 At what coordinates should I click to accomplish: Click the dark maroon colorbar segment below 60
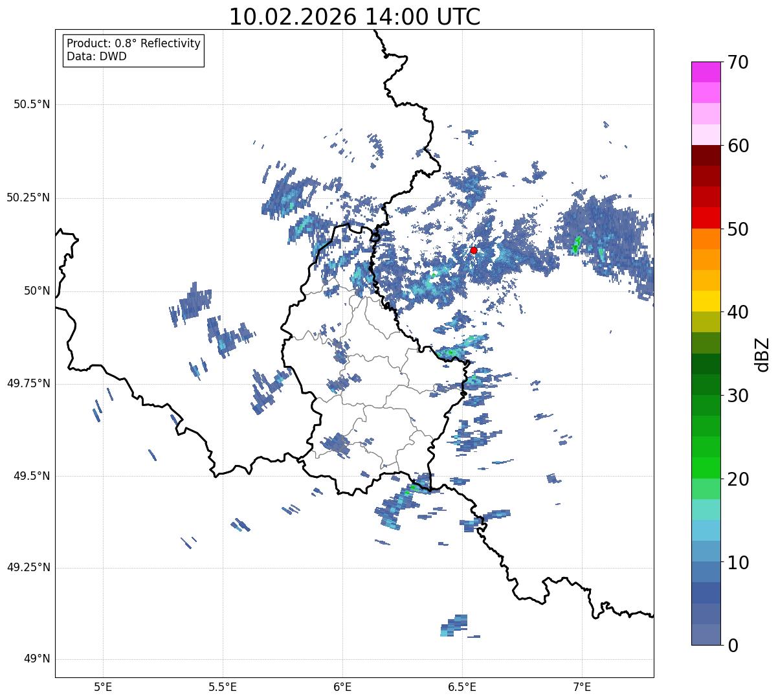[x=706, y=155]
